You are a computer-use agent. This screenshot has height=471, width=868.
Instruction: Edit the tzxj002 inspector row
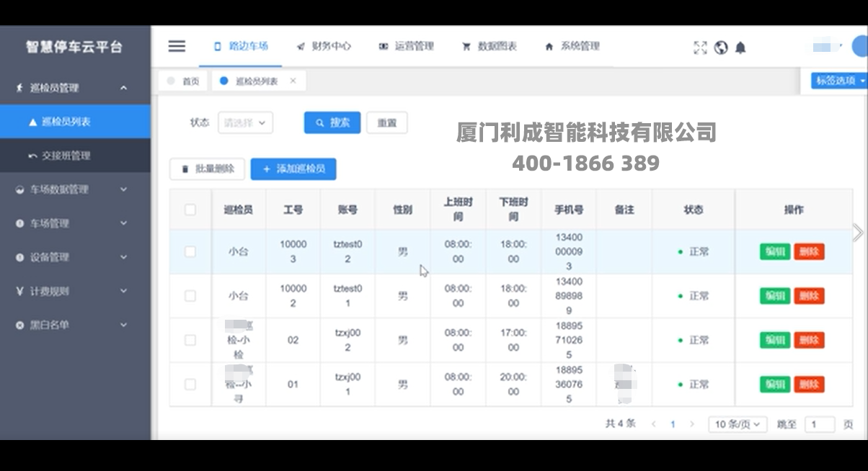pos(775,340)
